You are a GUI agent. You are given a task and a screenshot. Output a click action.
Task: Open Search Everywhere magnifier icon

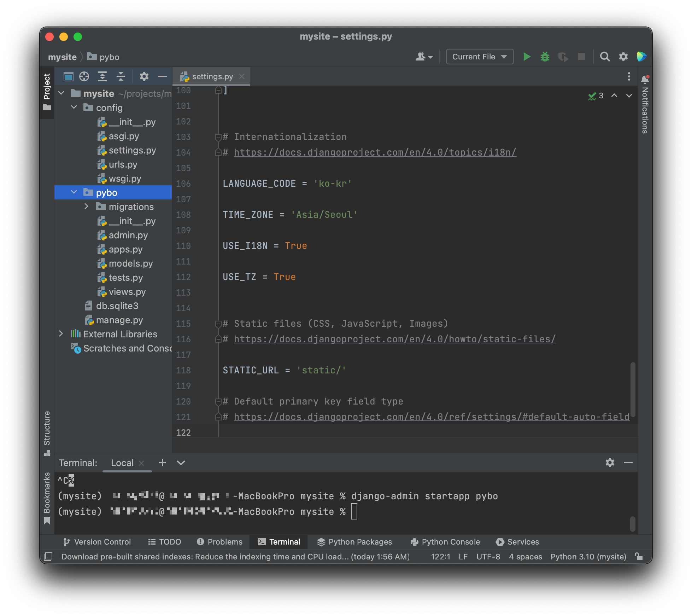point(605,57)
